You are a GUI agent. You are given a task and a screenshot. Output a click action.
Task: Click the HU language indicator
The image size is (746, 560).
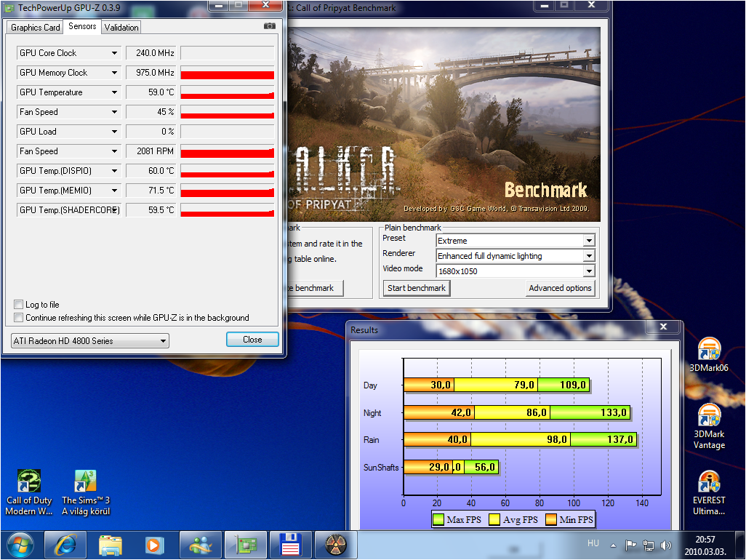593,543
